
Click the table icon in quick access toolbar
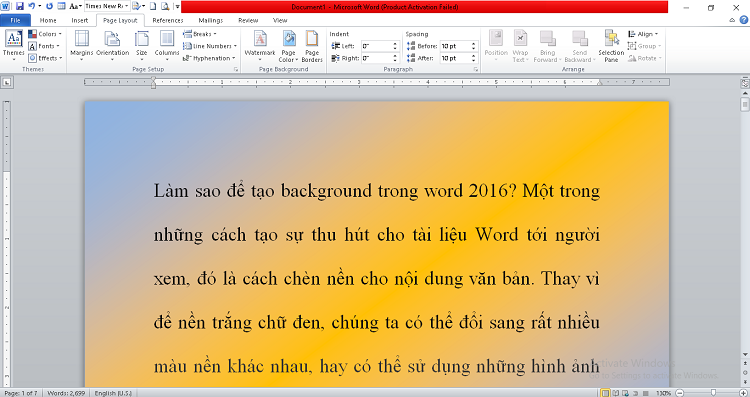point(61,6)
